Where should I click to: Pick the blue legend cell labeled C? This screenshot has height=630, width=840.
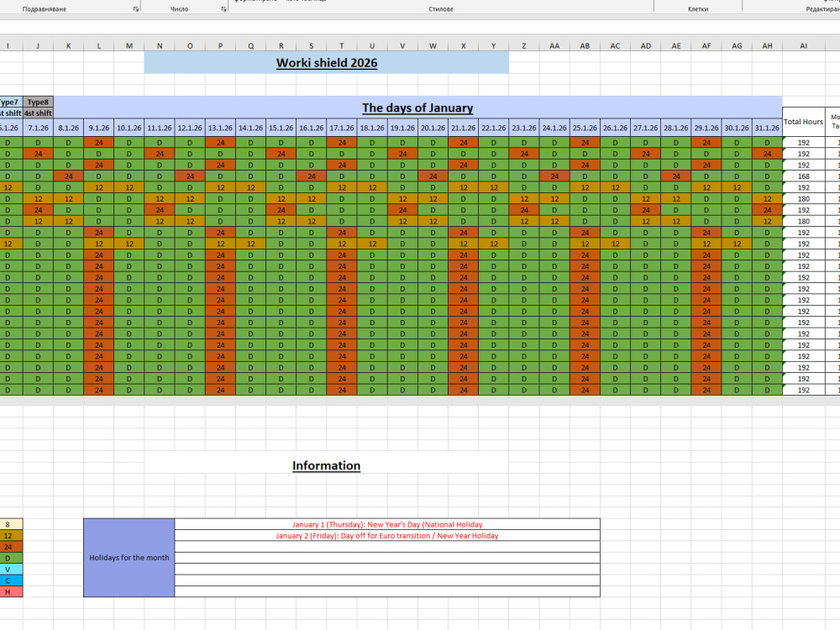pos(8,580)
